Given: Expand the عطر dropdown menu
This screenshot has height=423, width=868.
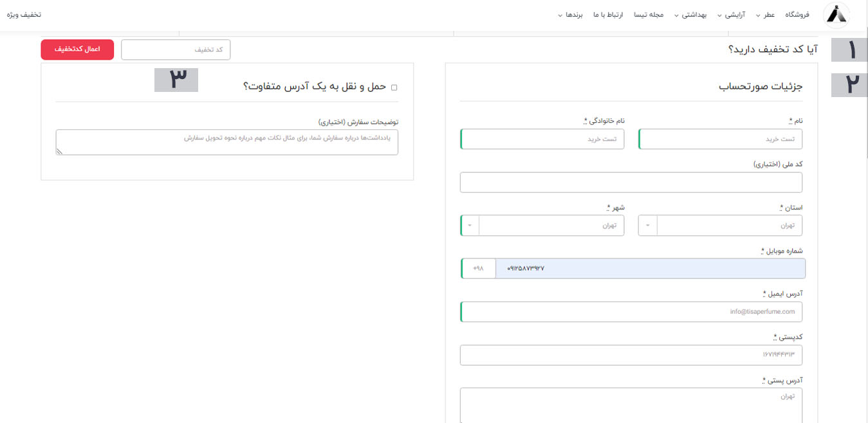Looking at the screenshot, I should [766, 14].
